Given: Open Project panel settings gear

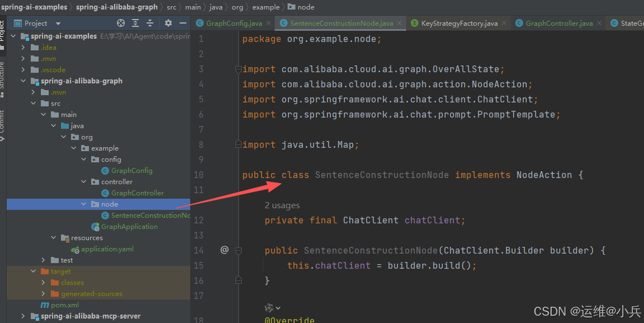Looking at the screenshot, I should click(x=168, y=23).
